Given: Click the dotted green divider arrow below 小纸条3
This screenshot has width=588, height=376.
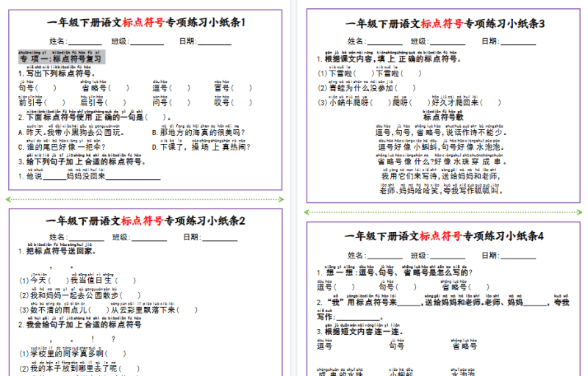Looking at the screenshot, I should pyautogui.click(x=443, y=212).
